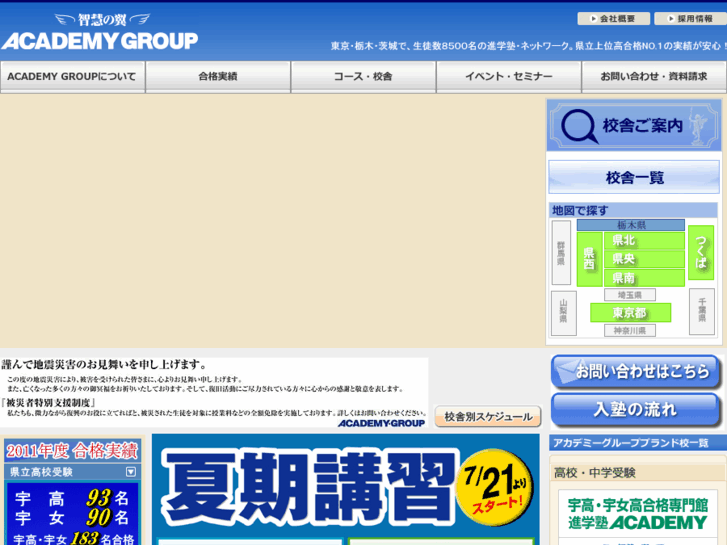This screenshot has width=727, height=545.
Task: Select the 合格実績 menu item
Action: (218, 77)
